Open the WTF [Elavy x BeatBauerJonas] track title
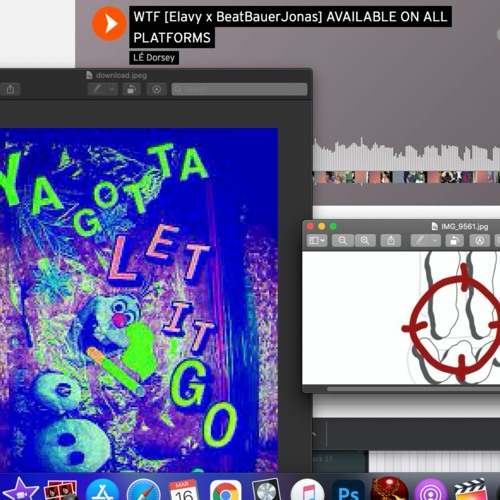Image resolution: width=500 pixels, height=500 pixels. (290, 27)
